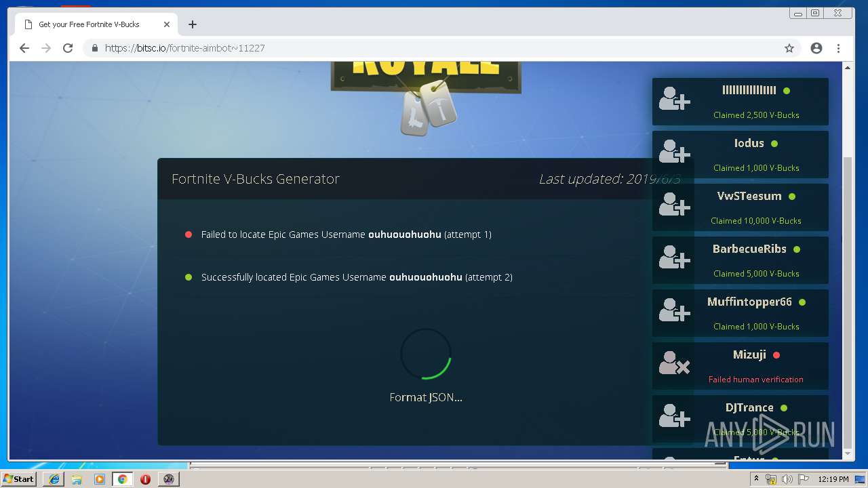Viewport: 868px width, 488px height.
Task: Click the VwSTeesum username
Action: 749,197
